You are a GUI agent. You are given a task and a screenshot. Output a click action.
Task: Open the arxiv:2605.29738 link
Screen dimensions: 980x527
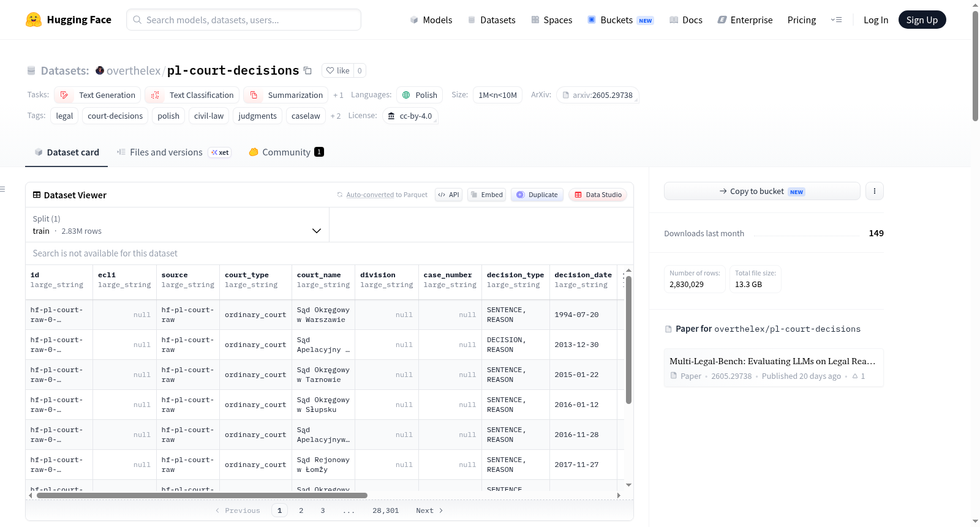pyautogui.click(x=598, y=95)
